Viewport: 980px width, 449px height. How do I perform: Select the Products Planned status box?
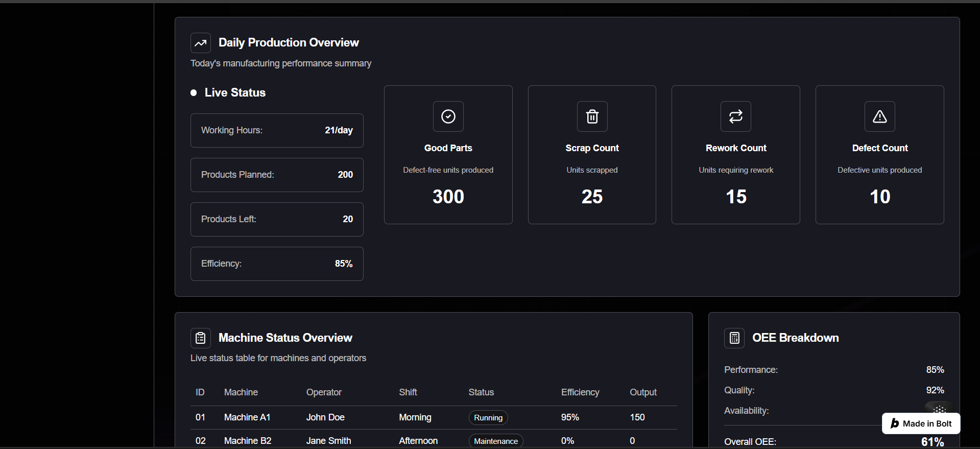point(277,175)
